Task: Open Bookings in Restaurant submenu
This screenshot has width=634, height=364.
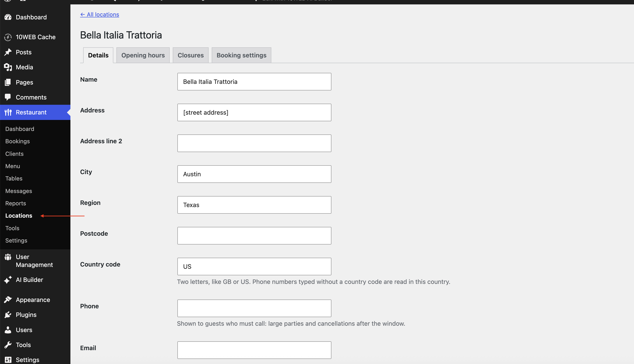Action: pyautogui.click(x=18, y=141)
